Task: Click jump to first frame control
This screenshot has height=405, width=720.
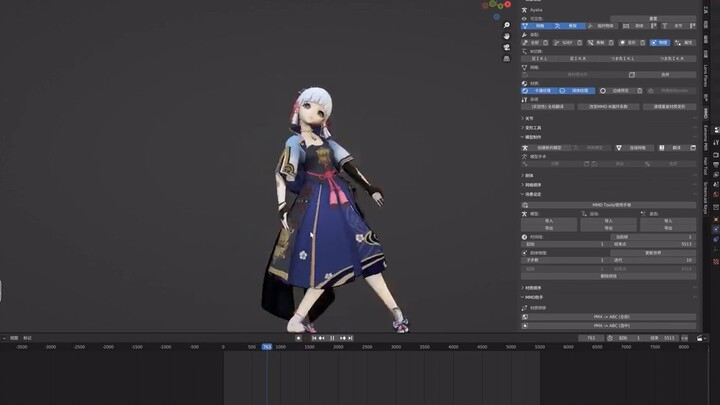Action: coord(314,338)
